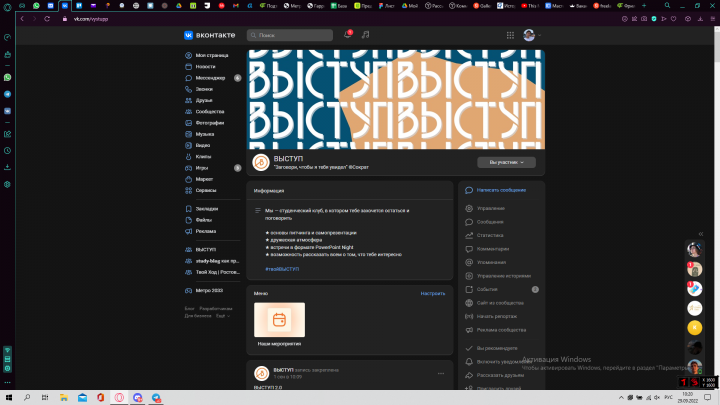720x405 pixels.
Task: Click the ВКонтакте logo in the header
Action: 209,35
